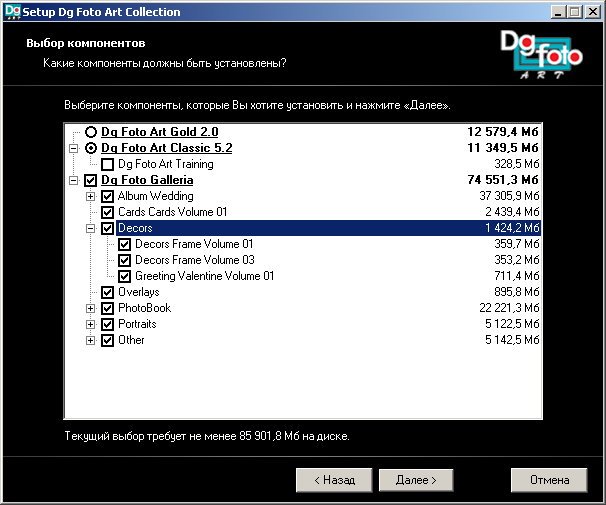Select the PhotoBook label

145,308
